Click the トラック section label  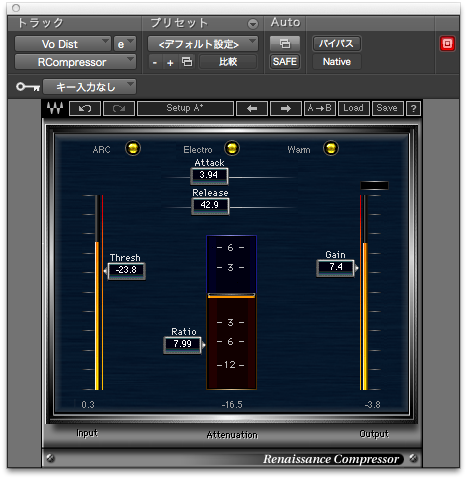coord(40,23)
